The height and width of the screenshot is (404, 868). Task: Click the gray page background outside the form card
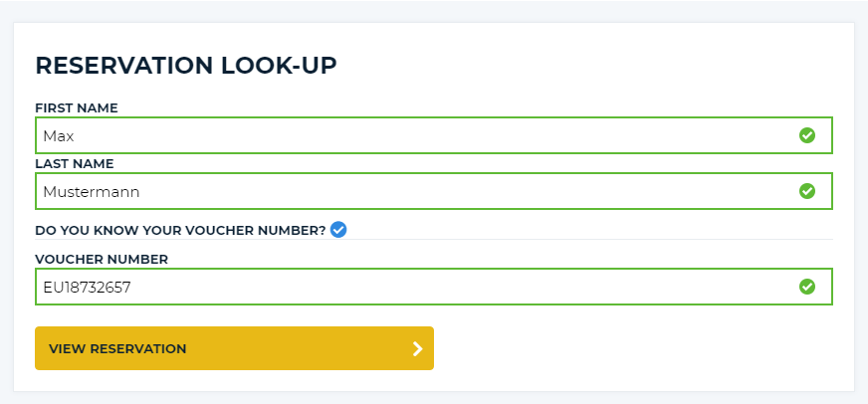(x=434, y=10)
